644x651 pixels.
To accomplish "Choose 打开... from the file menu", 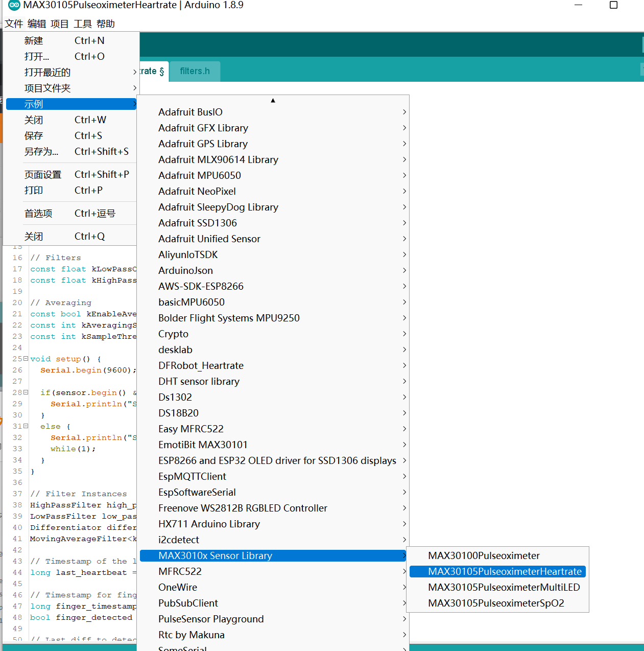I will [71, 56].
